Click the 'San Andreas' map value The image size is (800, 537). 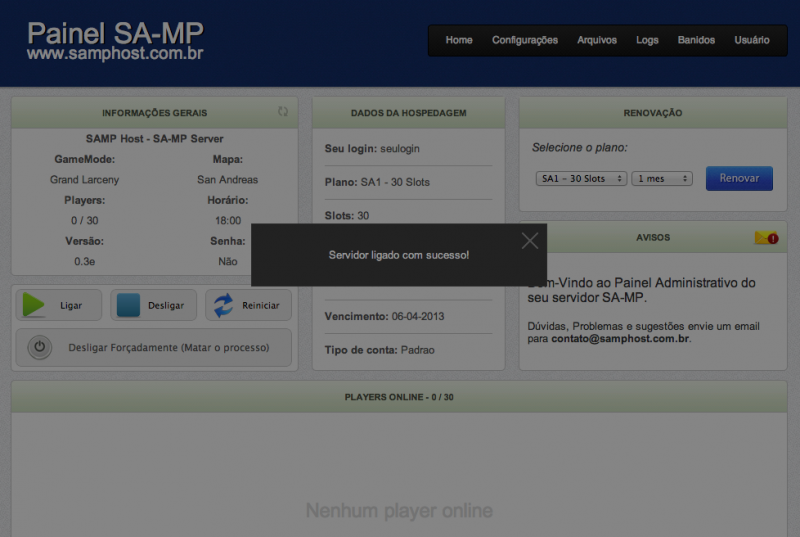(228, 180)
